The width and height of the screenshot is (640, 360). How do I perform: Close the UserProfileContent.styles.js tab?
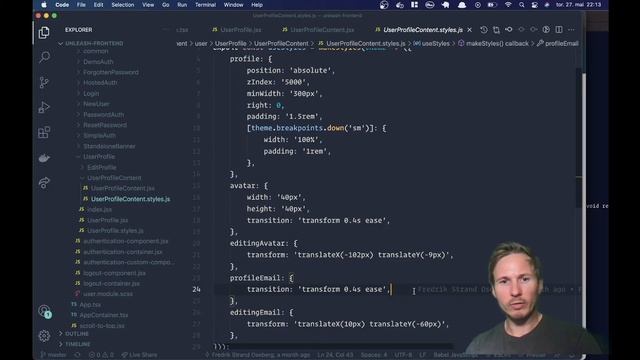470,30
